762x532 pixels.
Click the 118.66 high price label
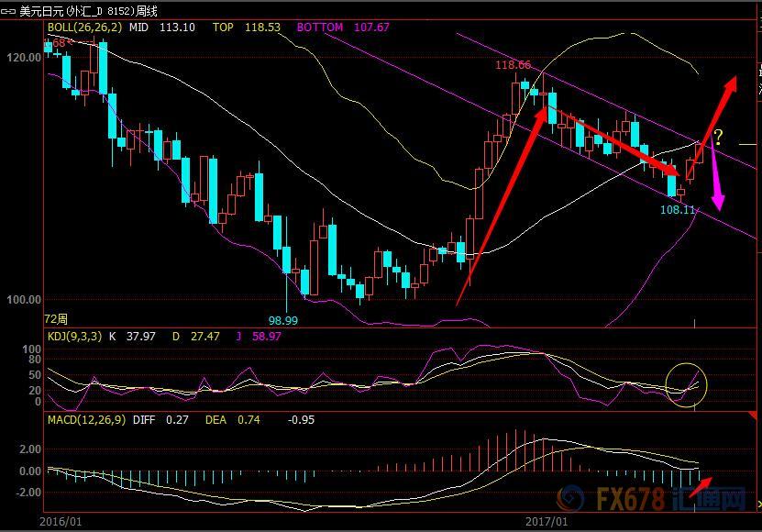pos(513,65)
